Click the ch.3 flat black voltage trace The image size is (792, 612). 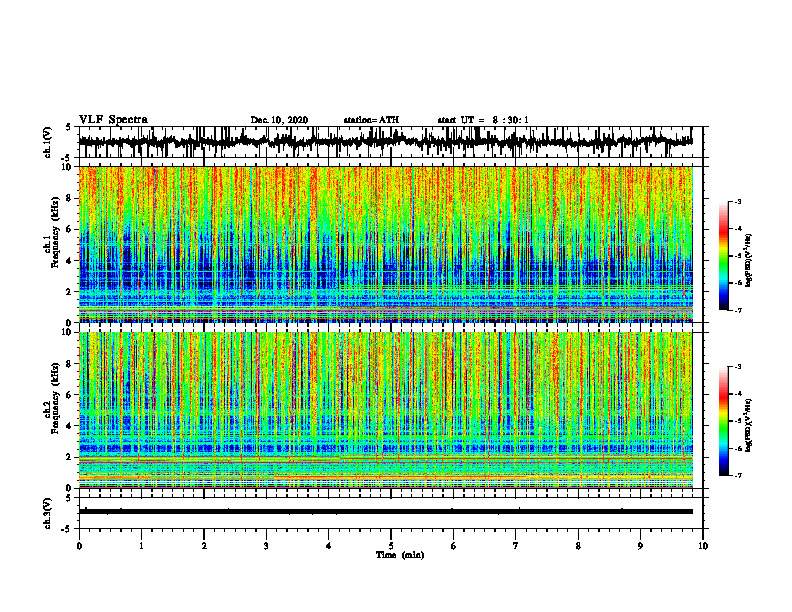[x=385, y=512]
